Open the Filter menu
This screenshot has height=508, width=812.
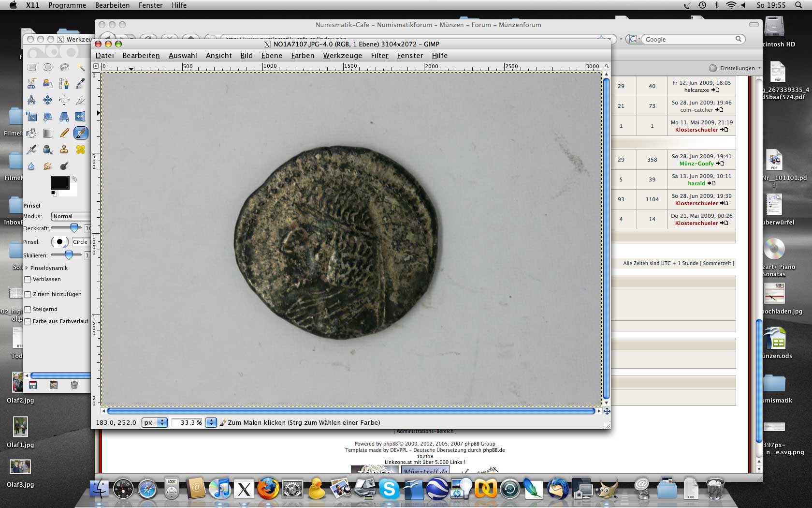[x=379, y=56]
